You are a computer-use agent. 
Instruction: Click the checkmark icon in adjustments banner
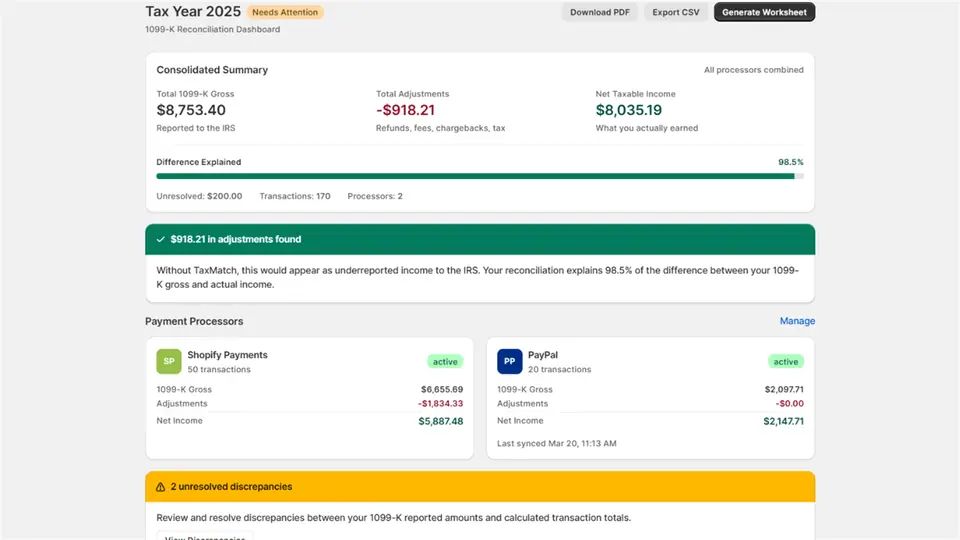(160, 239)
